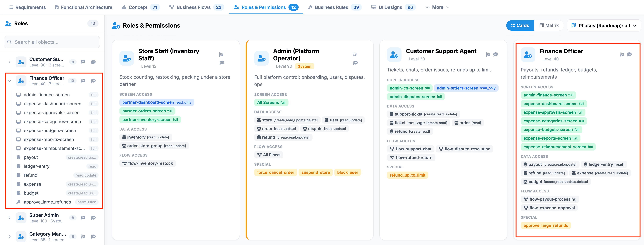Click flag icon in Super Admin sidebar row

pyautogui.click(x=83, y=218)
